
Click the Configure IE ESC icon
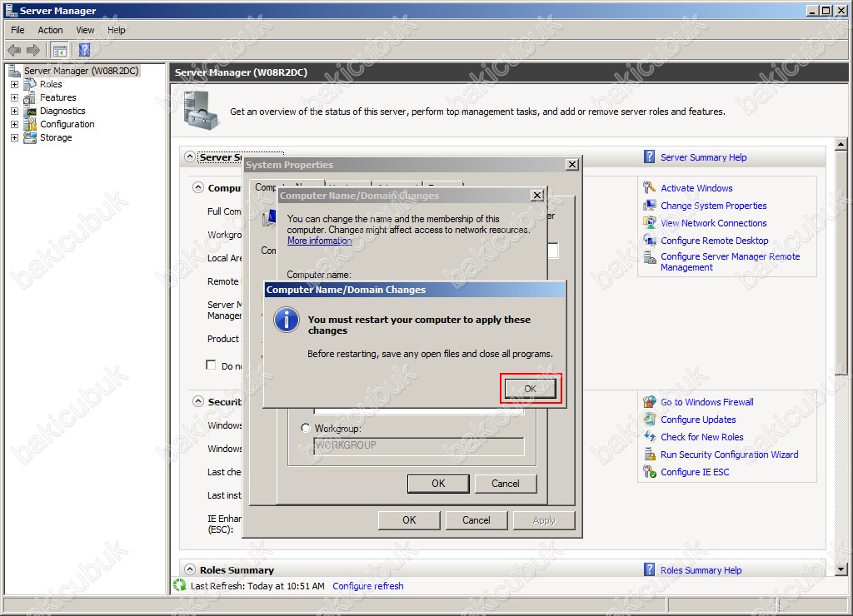click(x=649, y=472)
